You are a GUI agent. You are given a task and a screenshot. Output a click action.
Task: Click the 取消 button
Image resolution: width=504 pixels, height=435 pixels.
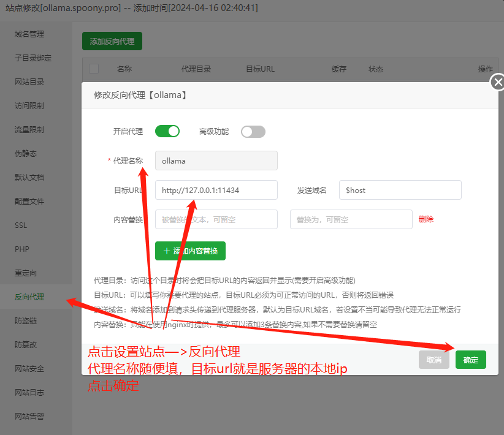point(434,360)
